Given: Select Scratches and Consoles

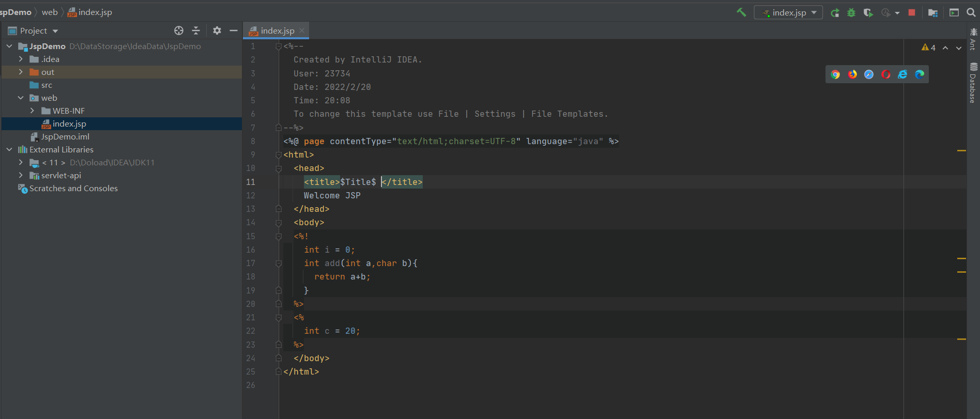Looking at the screenshot, I should click(68, 188).
